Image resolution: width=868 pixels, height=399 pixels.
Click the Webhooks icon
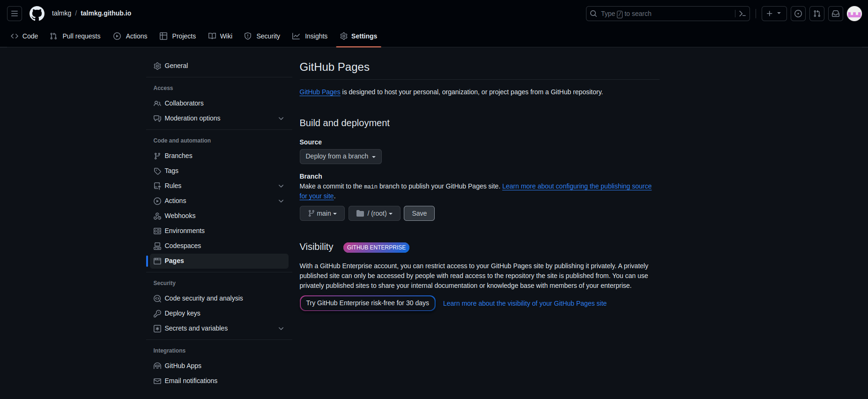[157, 216]
